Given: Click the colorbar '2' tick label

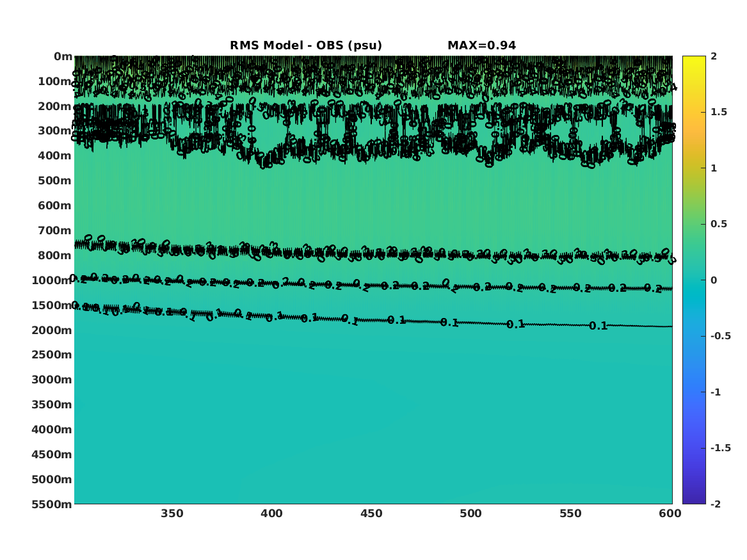Looking at the screenshot, I should click(x=714, y=56).
